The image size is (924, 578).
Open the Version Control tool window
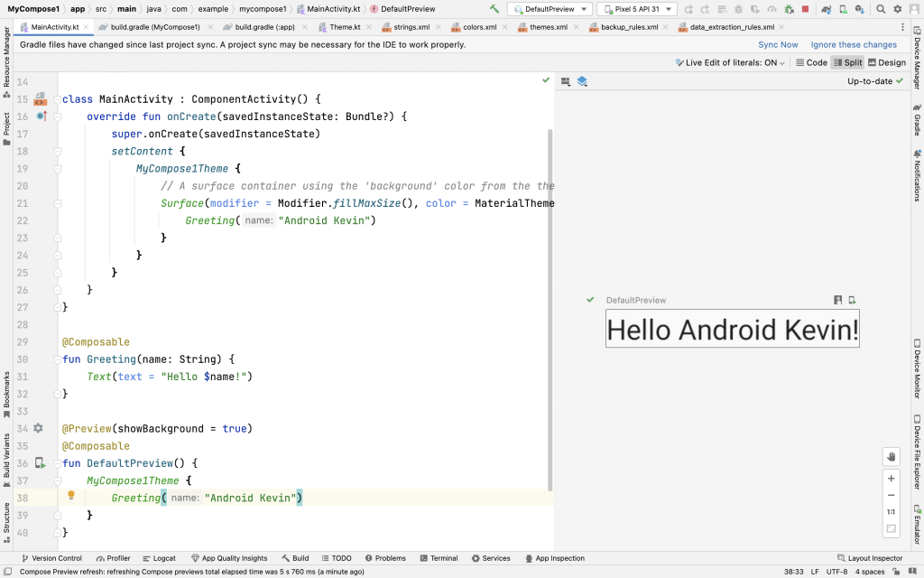pos(51,558)
